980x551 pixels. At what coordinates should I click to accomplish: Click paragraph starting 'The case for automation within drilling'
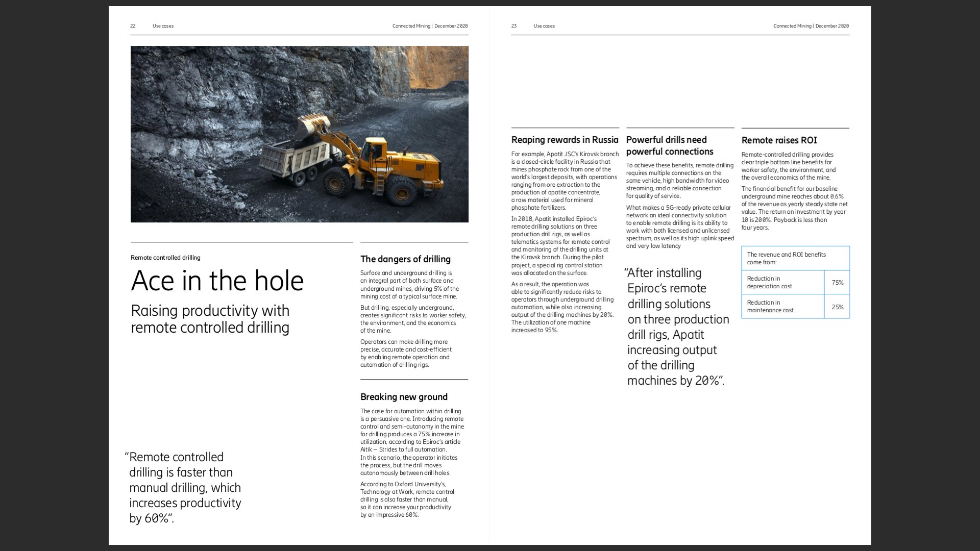click(412, 442)
